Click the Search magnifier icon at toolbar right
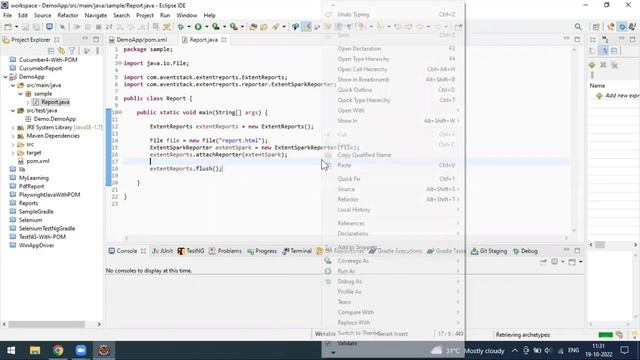Viewport: 640px width, 360px height. 578,27
